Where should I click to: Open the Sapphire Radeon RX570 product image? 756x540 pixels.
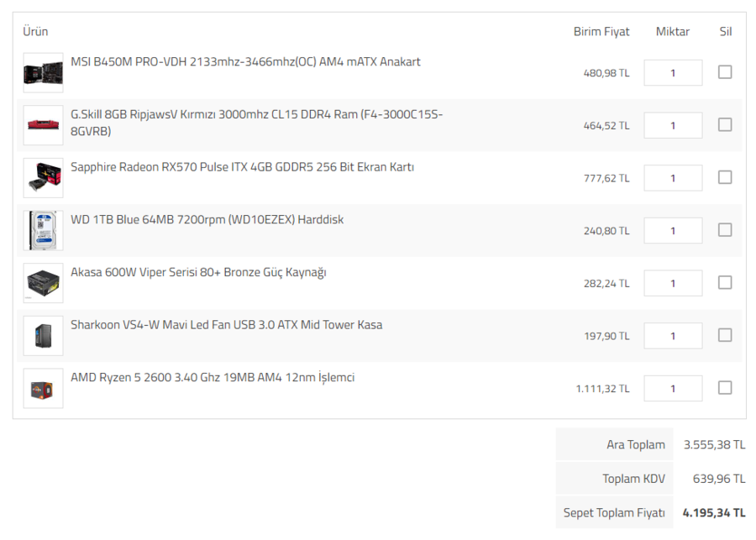point(43,178)
